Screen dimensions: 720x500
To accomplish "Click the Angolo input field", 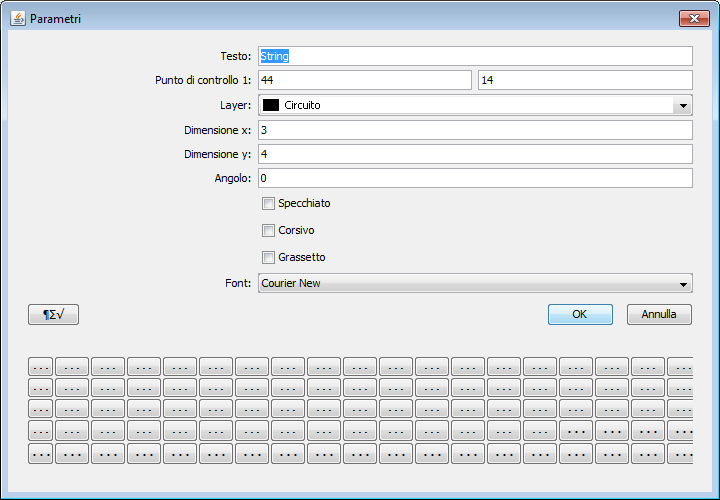I will pyautogui.click(x=475, y=178).
